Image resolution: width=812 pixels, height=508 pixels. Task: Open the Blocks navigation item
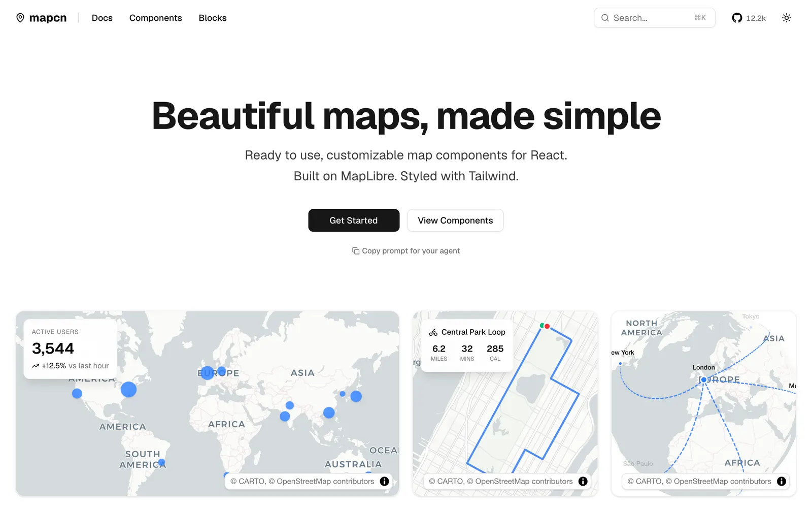[213, 18]
